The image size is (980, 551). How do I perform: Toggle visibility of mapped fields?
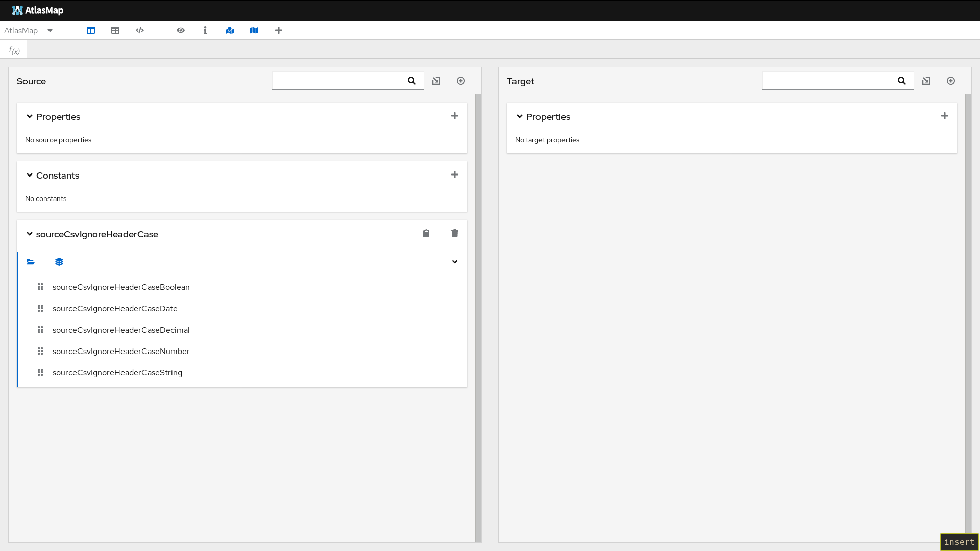pyautogui.click(x=230, y=30)
